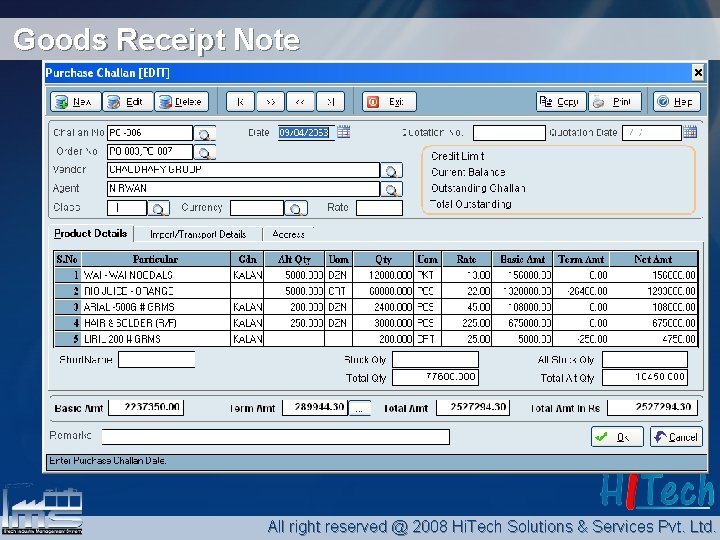Click the New toolbar button
The width and height of the screenshot is (720, 540).
click(x=75, y=101)
